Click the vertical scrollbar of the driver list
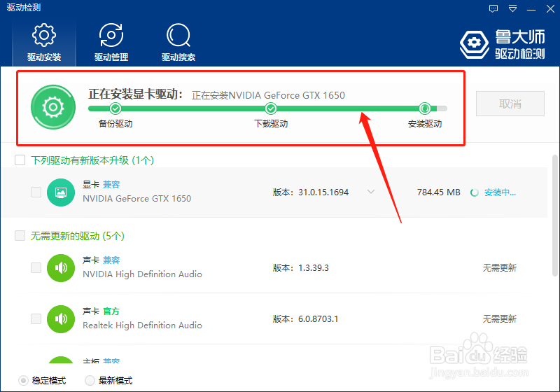Viewport: 560px width, 392px height. 554,216
